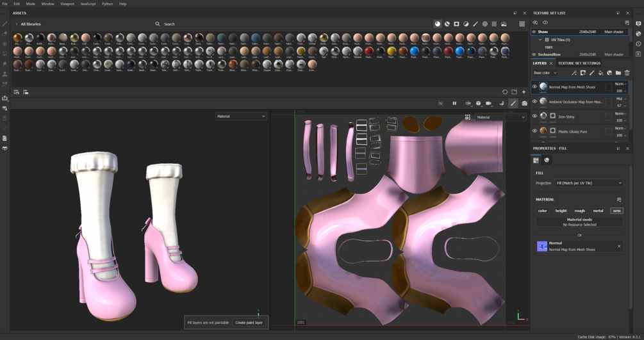Add a folder in Layers panel

(618, 73)
